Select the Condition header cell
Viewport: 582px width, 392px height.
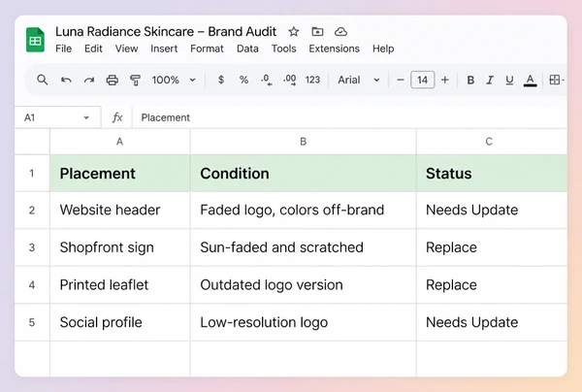[x=304, y=173]
